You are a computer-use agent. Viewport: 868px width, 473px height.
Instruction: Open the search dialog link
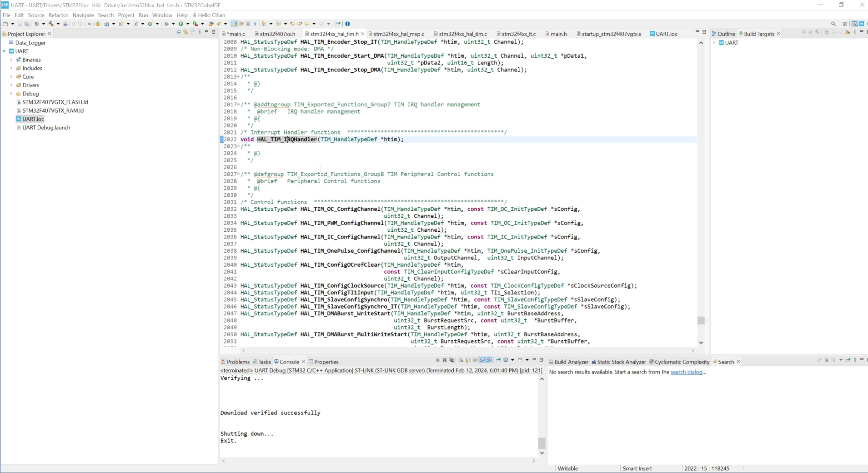point(687,372)
